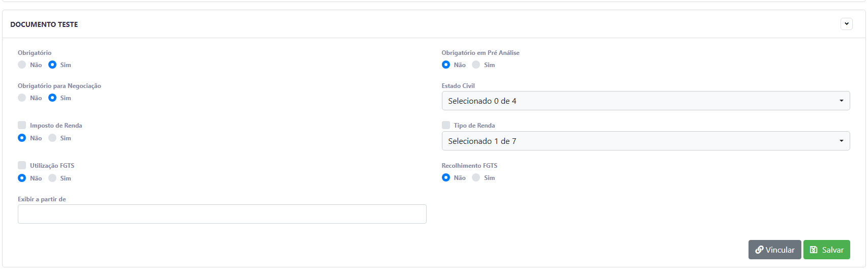Enable the Imposto de Renda checkbox
This screenshot has width=868, height=273.
pyautogui.click(x=22, y=125)
